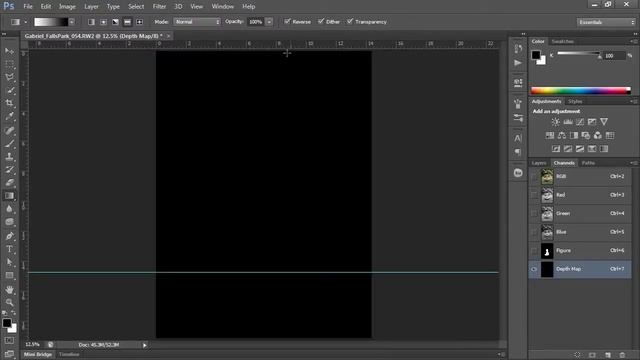Toggle visibility of the RGB channel
The image size is (640, 360).
(x=534, y=177)
